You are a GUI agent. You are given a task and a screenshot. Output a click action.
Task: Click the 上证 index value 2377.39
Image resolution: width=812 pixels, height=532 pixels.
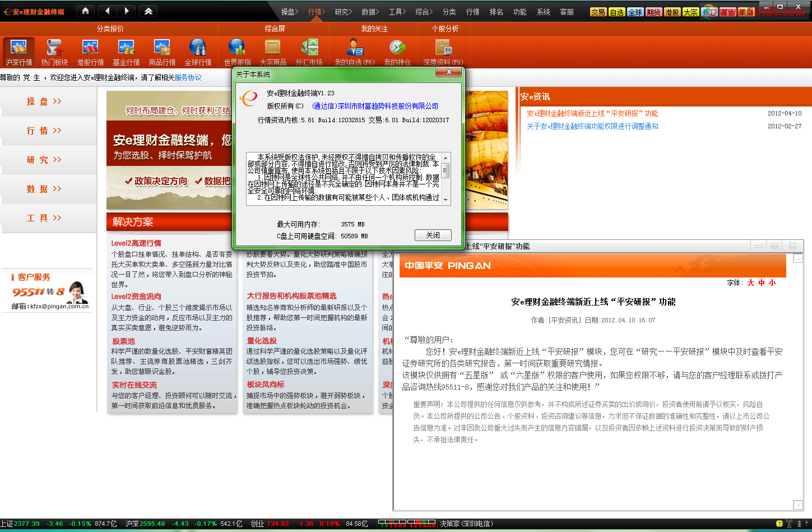[x=27, y=524]
